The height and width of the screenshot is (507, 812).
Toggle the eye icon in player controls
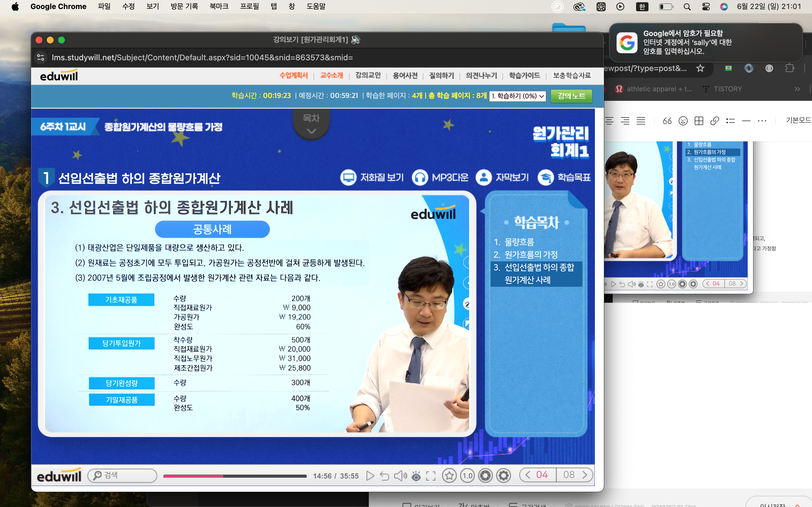(x=416, y=475)
